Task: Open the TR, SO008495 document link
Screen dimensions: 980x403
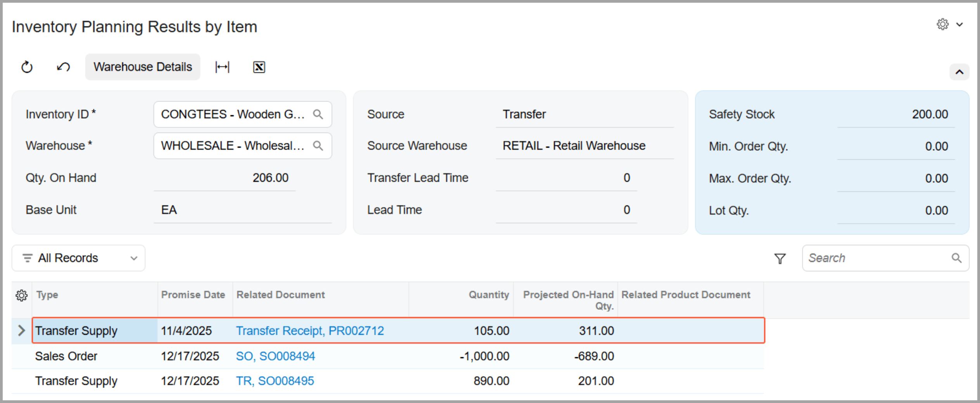Action: click(x=275, y=381)
